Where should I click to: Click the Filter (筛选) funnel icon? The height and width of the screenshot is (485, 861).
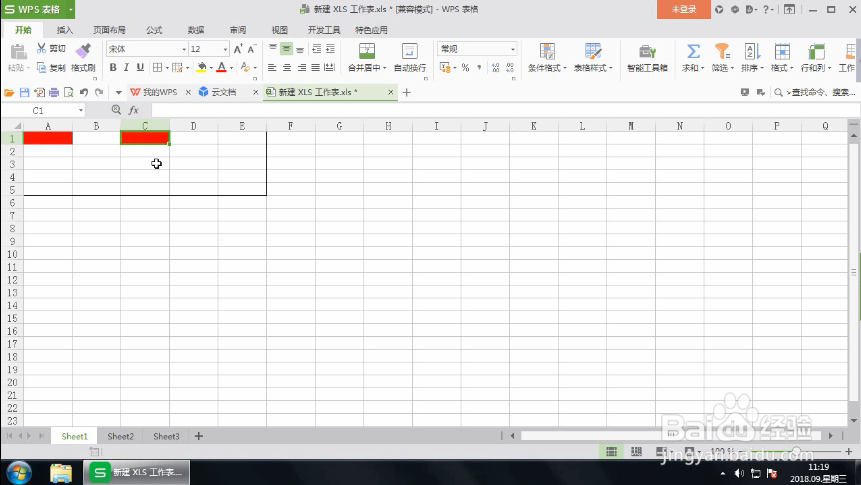pos(722,51)
